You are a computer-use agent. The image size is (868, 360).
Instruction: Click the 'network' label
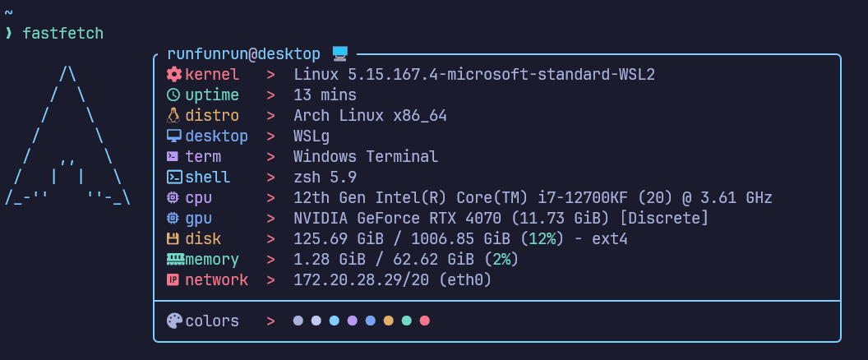pos(216,279)
